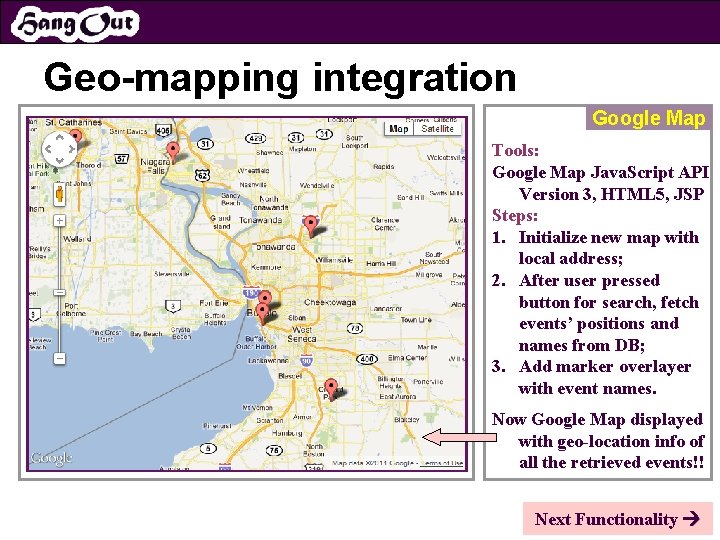Click the HangOut logo

coord(76,23)
